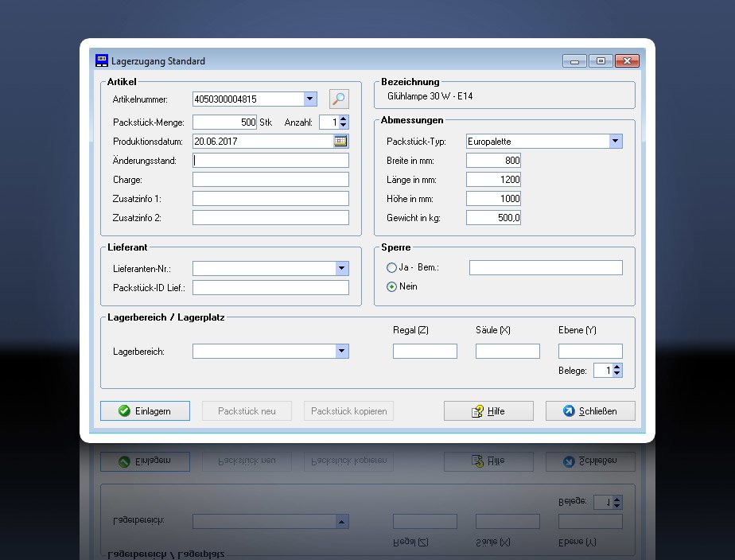Close the Lagerzugang Standard window

coord(627,61)
